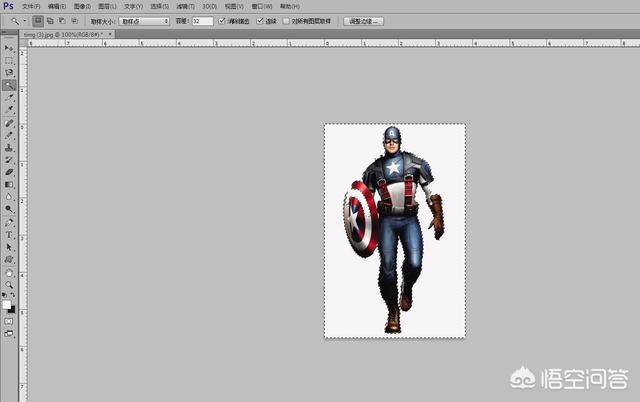Select the Crop tool
The height and width of the screenshot is (402, 640).
click(x=9, y=97)
